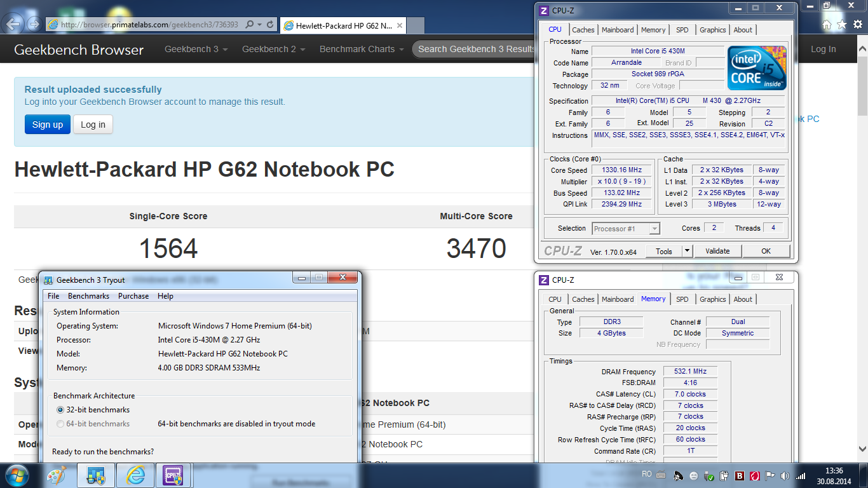Click Internet Explorer taskbar icon
The width and height of the screenshot is (868, 488).
click(137, 475)
